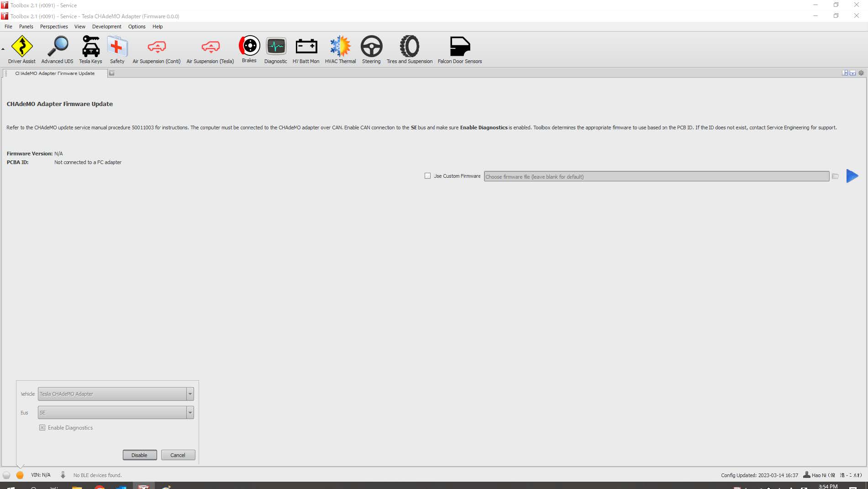868x489 pixels.
Task: Open the Driver Assist panel
Action: [21, 49]
